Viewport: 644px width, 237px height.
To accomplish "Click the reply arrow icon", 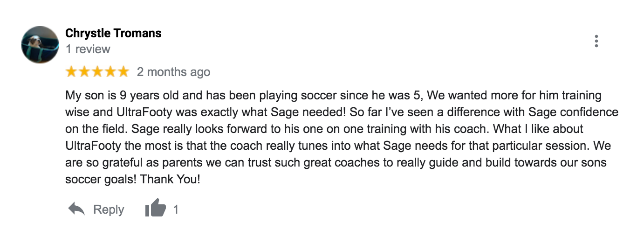I will pos(76,209).
